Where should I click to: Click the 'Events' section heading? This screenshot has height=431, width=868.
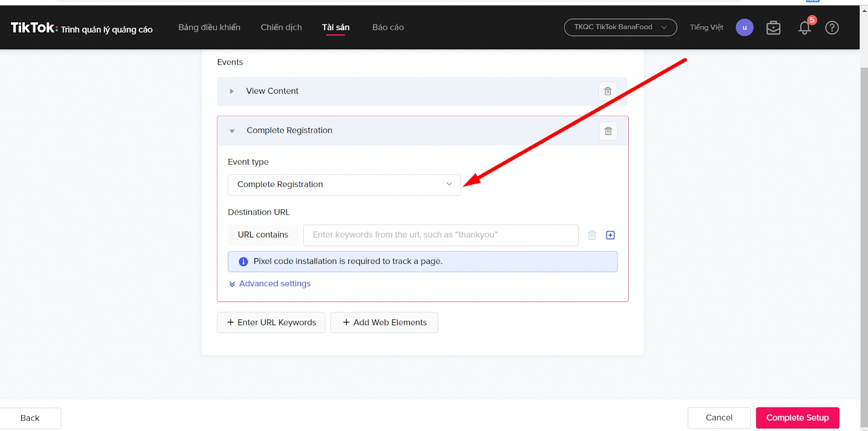click(230, 62)
